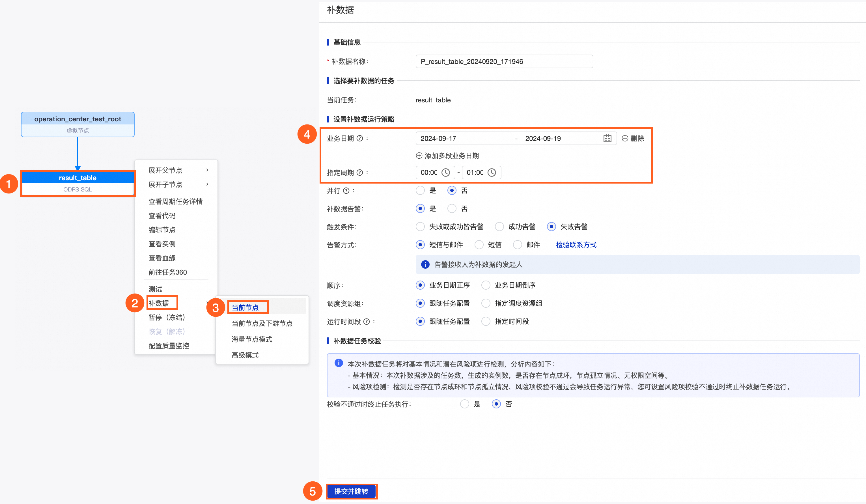Choose 失败或成功皆告警 trigger condition

pos(420,227)
